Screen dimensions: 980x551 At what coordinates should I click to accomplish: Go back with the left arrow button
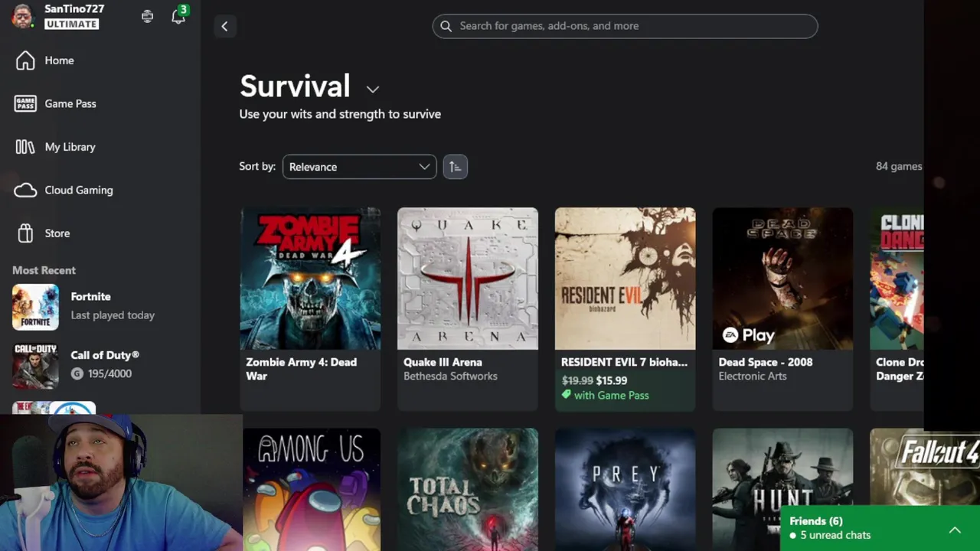(x=224, y=26)
